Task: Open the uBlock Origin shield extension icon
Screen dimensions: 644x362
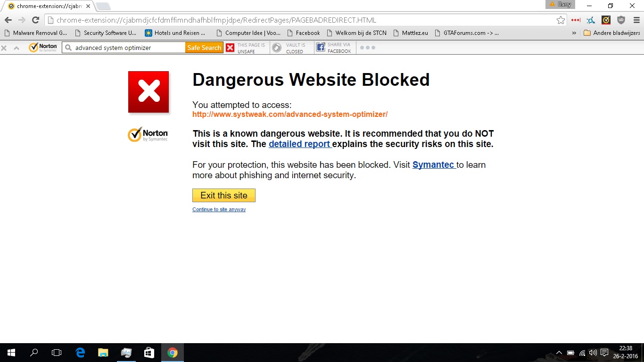Action: click(x=621, y=20)
